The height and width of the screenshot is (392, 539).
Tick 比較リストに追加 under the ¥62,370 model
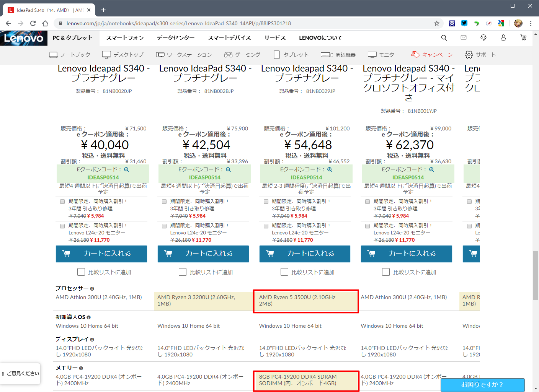tap(386, 272)
